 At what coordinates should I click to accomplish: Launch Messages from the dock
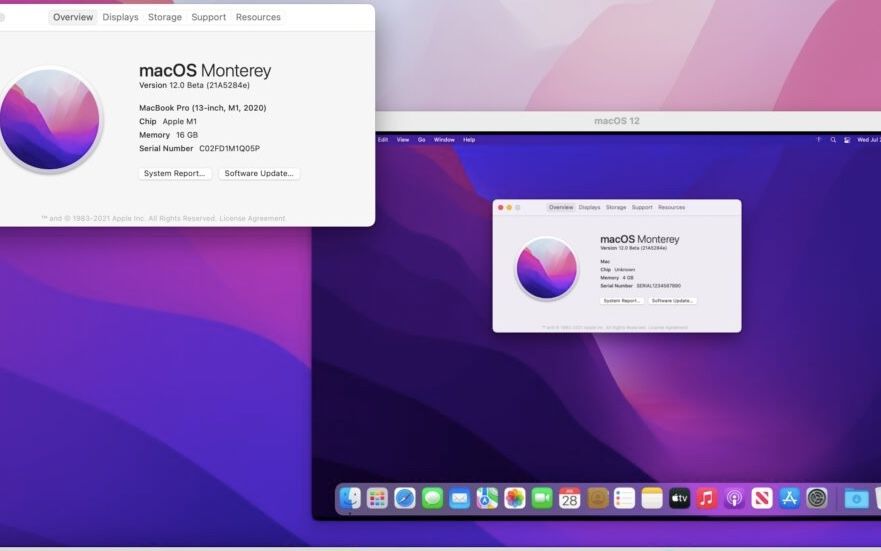pyautogui.click(x=432, y=498)
